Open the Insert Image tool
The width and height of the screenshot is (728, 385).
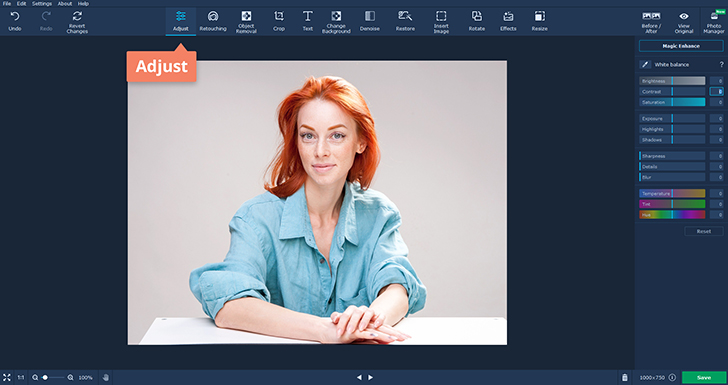pos(441,21)
